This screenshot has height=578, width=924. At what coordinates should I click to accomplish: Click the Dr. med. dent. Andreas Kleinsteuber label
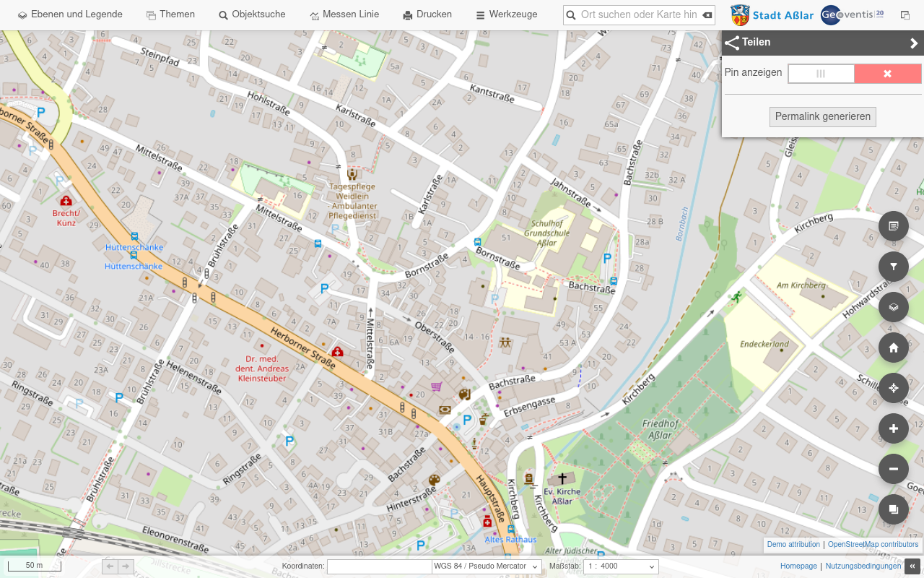click(261, 368)
